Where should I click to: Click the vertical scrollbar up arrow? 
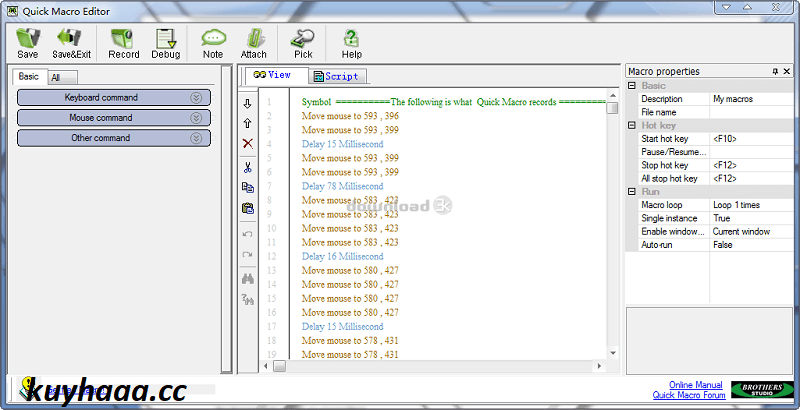tap(612, 95)
